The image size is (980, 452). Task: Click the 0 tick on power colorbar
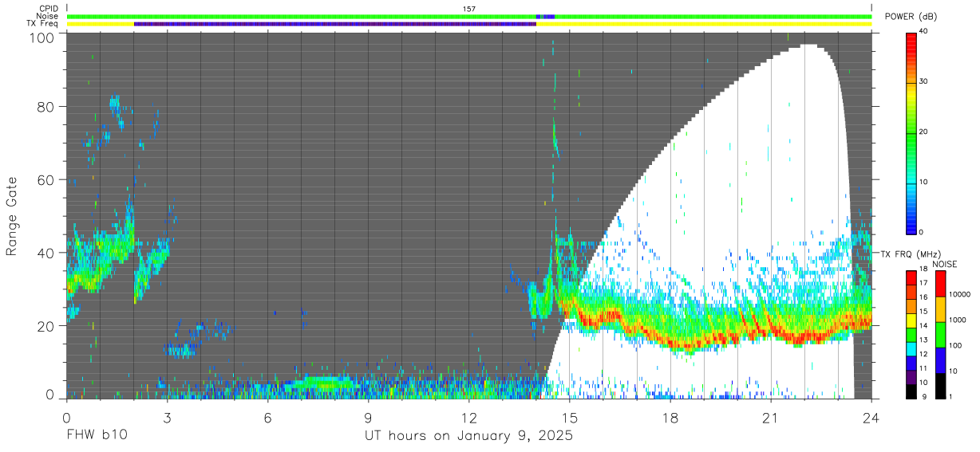tap(921, 232)
